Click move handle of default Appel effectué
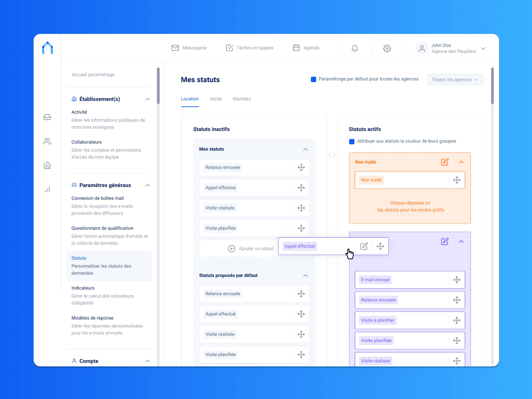The image size is (532, 399). click(x=301, y=314)
